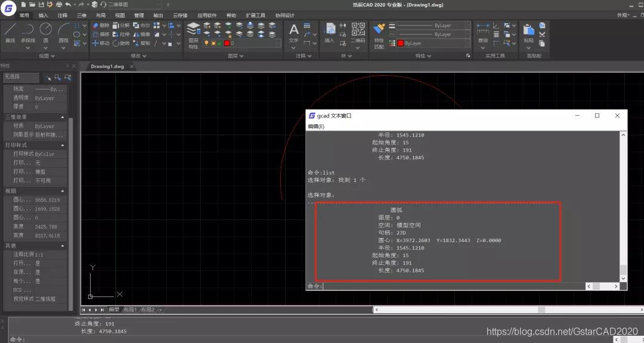The image size is (644, 343).
Task: Click the vertical scrollbar of gcad text window
Action: [x=623, y=206]
